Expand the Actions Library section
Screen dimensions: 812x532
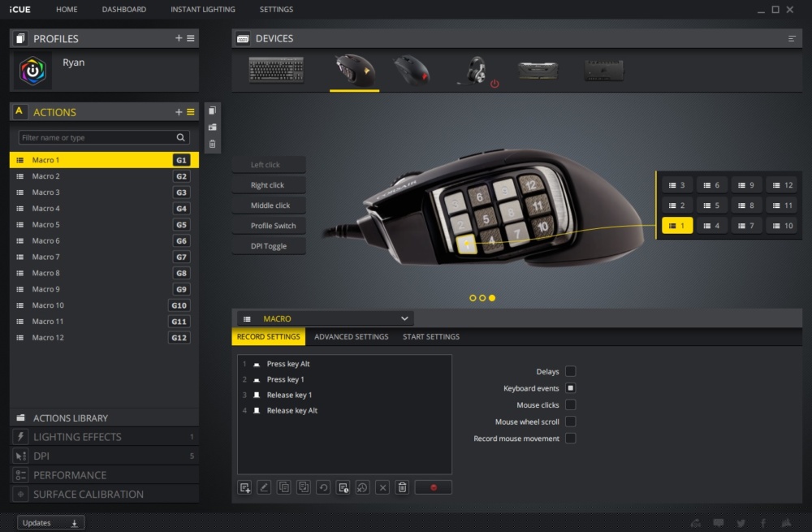(104, 417)
